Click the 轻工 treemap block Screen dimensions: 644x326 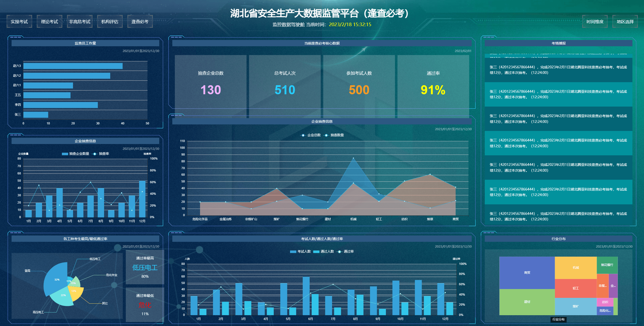[576, 288]
